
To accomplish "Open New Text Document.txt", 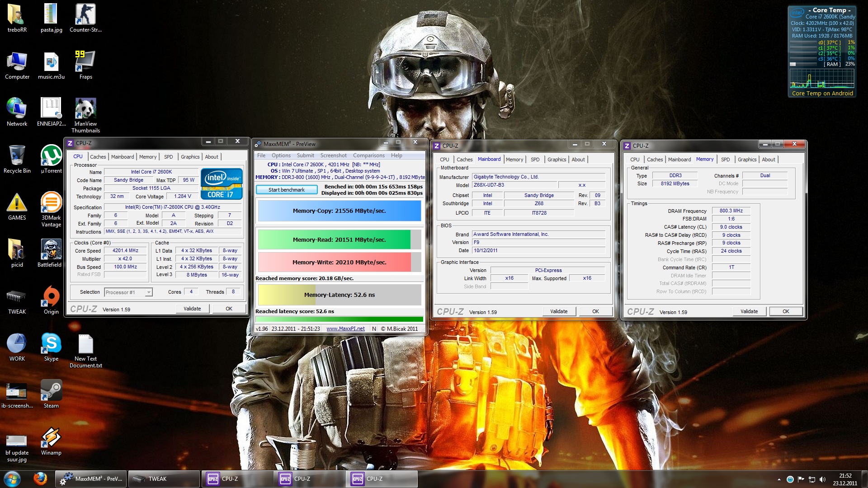I will [x=85, y=350].
